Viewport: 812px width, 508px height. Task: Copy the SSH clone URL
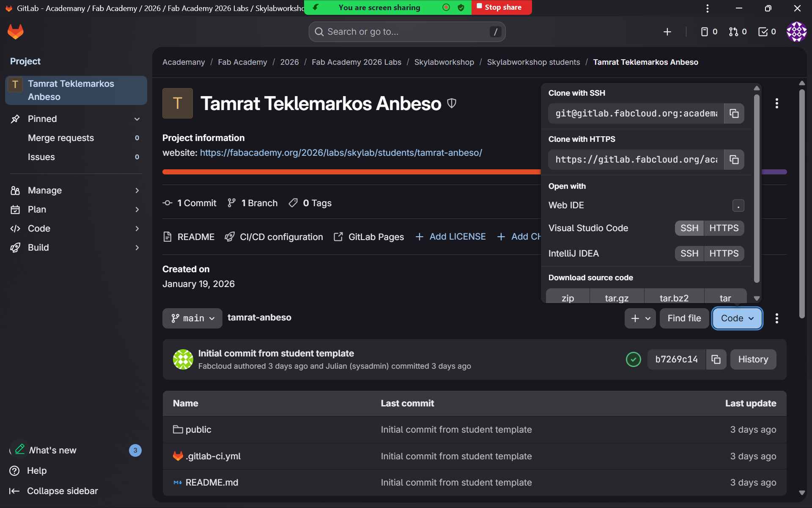(734, 113)
